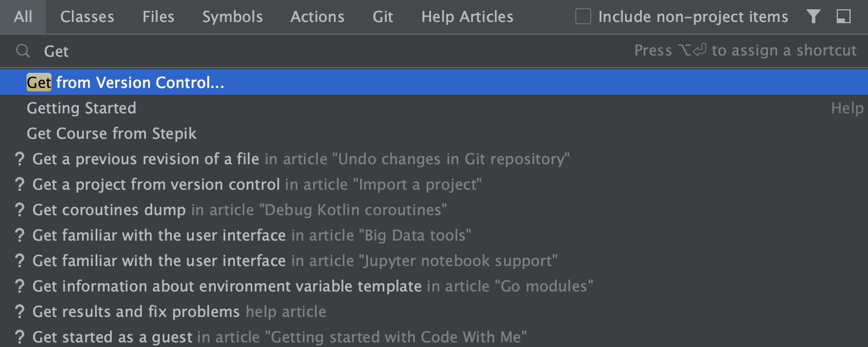Click help icon beside "Get a previous revision"
This screenshot has height=347, width=868.
20,159
